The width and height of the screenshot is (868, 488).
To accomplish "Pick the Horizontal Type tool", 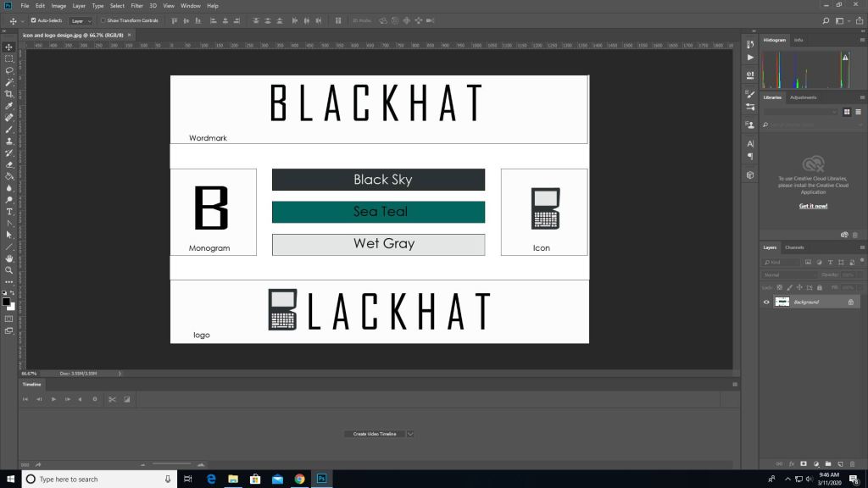I will (x=9, y=211).
